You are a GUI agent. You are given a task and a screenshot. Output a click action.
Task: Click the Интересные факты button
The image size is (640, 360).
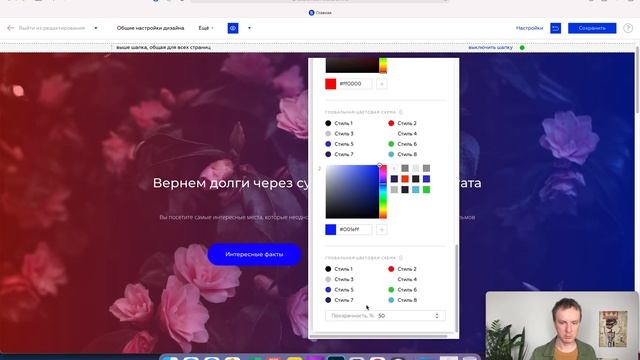pyautogui.click(x=254, y=254)
